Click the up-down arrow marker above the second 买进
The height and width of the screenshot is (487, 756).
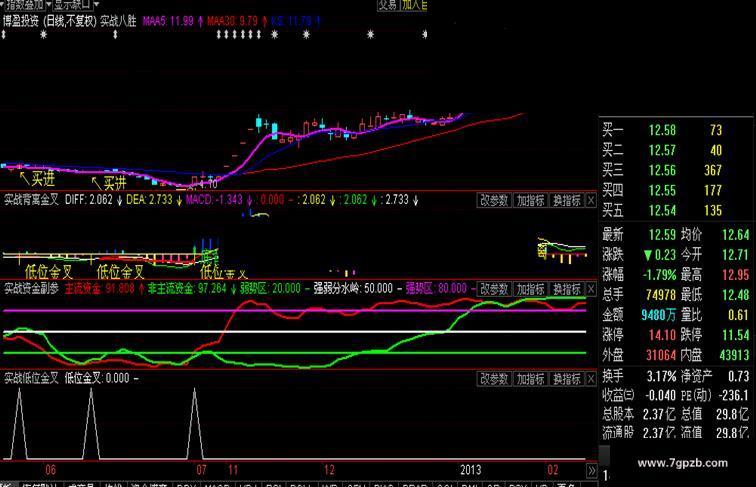(x=115, y=34)
